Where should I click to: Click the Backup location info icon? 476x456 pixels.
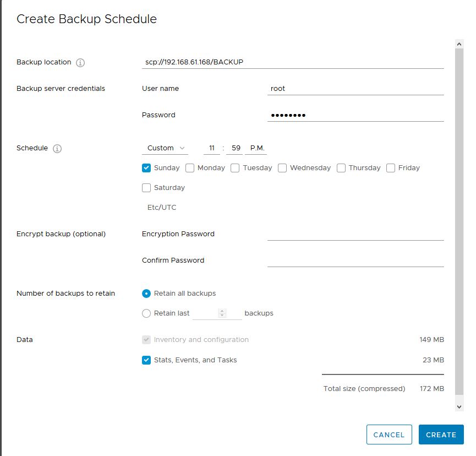pyautogui.click(x=80, y=63)
